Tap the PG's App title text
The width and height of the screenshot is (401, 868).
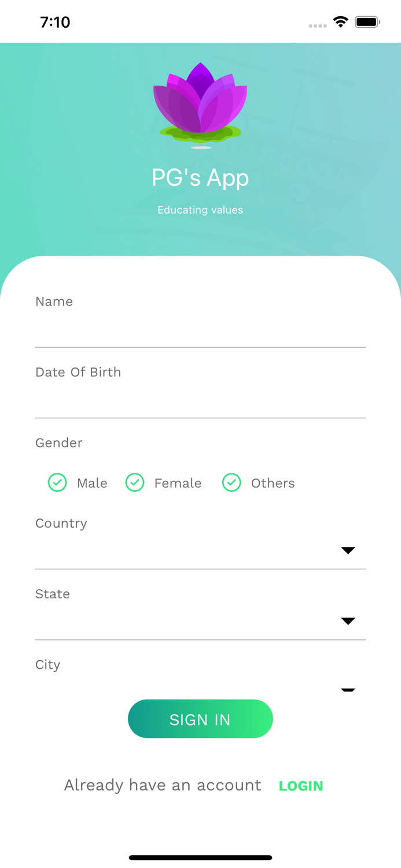click(x=200, y=177)
